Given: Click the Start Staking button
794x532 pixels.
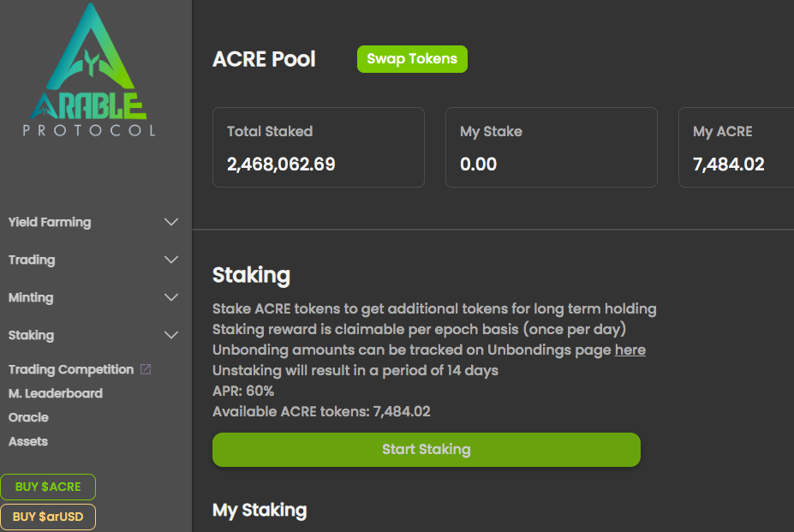Looking at the screenshot, I should pyautogui.click(x=427, y=450).
